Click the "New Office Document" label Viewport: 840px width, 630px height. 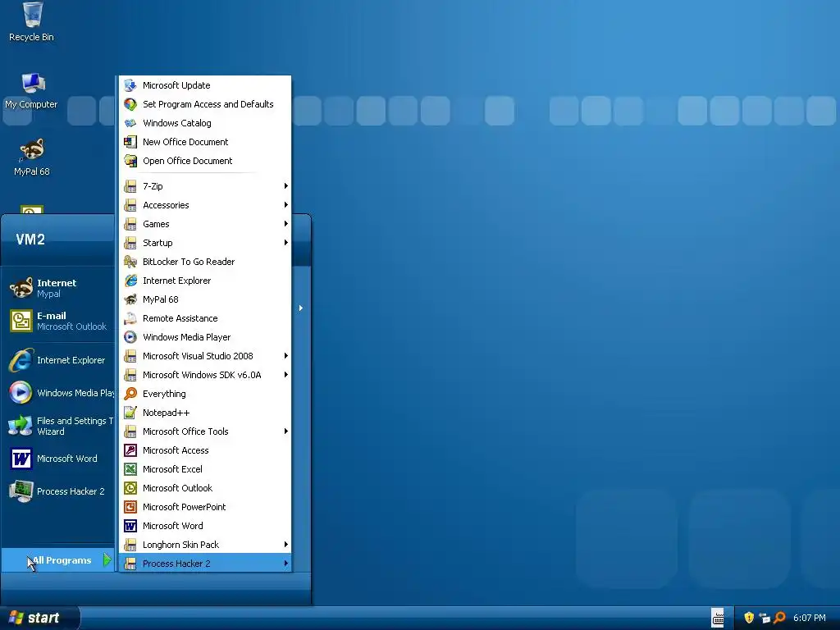[185, 142]
